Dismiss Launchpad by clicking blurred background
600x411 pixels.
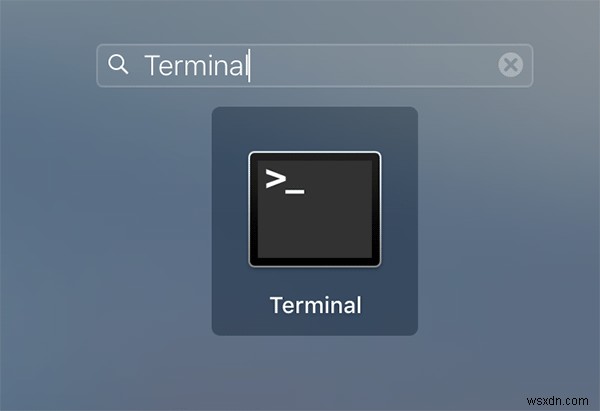[x=96, y=230]
